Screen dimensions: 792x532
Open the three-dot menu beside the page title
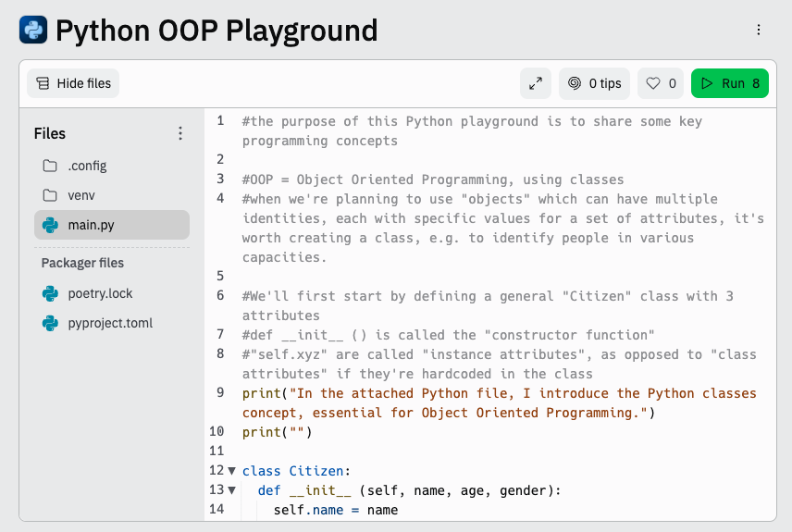coord(759,30)
